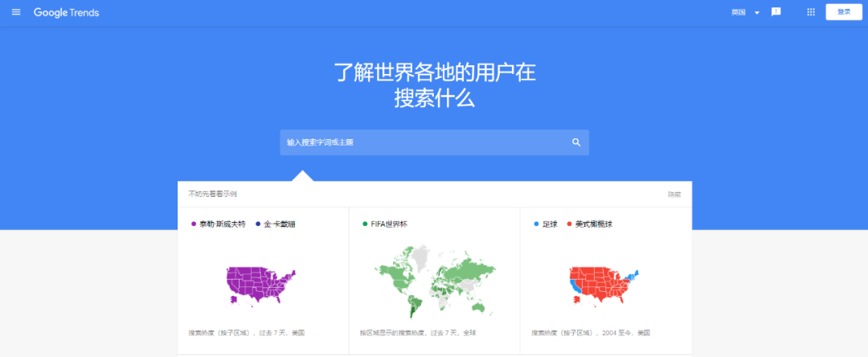Click the send feedback icon
This screenshot has width=868, height=357.
776,12
